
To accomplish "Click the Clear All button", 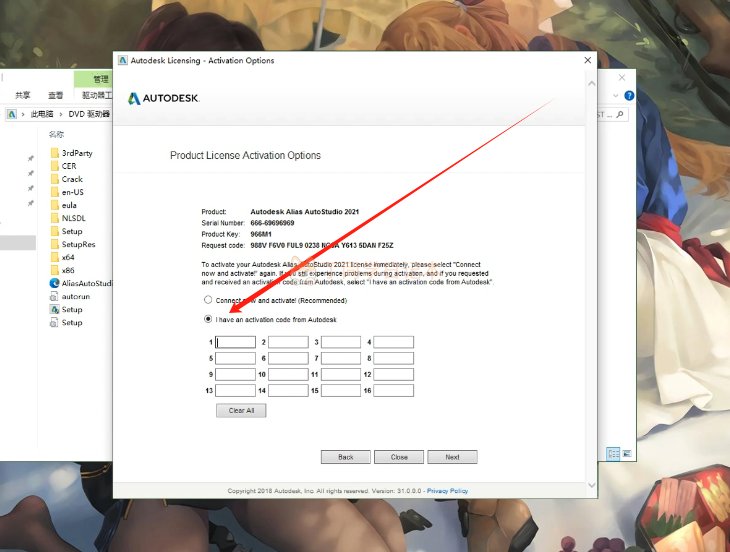I will (241, 411).
